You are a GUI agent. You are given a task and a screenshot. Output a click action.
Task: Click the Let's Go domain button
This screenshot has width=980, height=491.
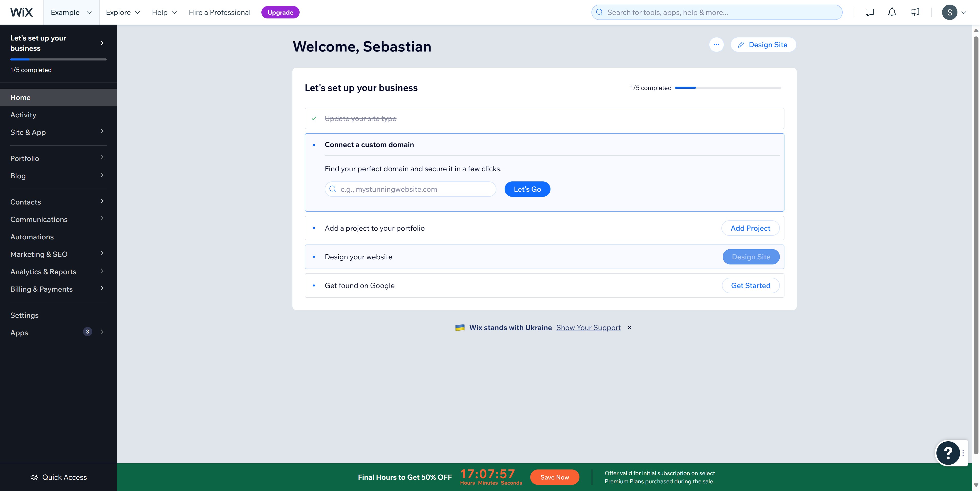click(x=527, y=189)
